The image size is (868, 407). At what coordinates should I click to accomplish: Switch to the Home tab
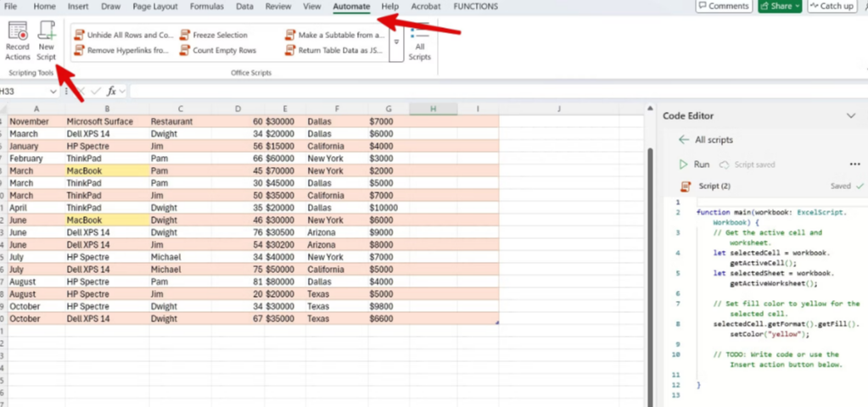pyautogui.click(x=44, y=7)
